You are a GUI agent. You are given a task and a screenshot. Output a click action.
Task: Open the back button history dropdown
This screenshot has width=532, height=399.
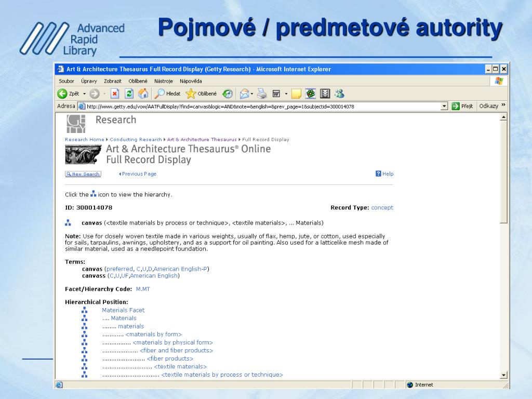pyautogui.click(x=85, y=94)
